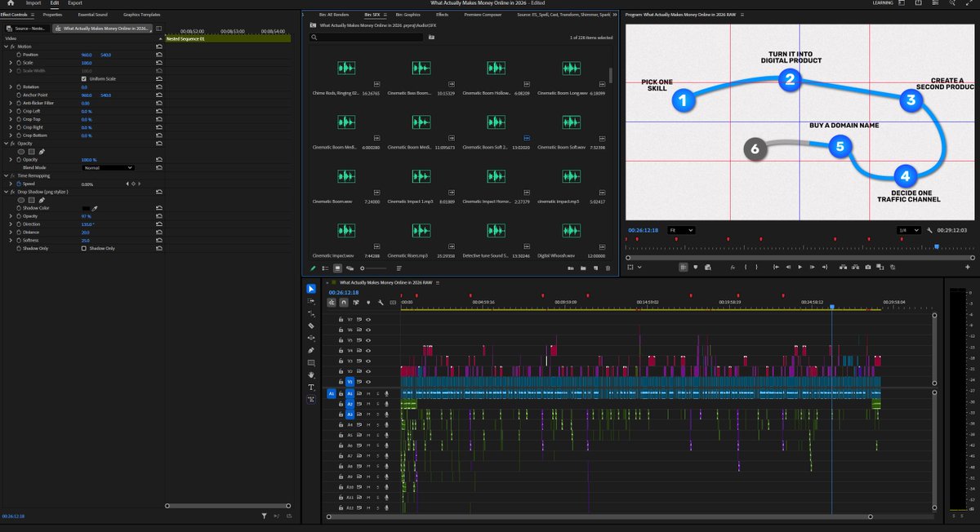Image resolution: width=980 pixels, height=532 pixels.
Task: Open playback resolution 1/8 dropdown
Action: (909, 230)
